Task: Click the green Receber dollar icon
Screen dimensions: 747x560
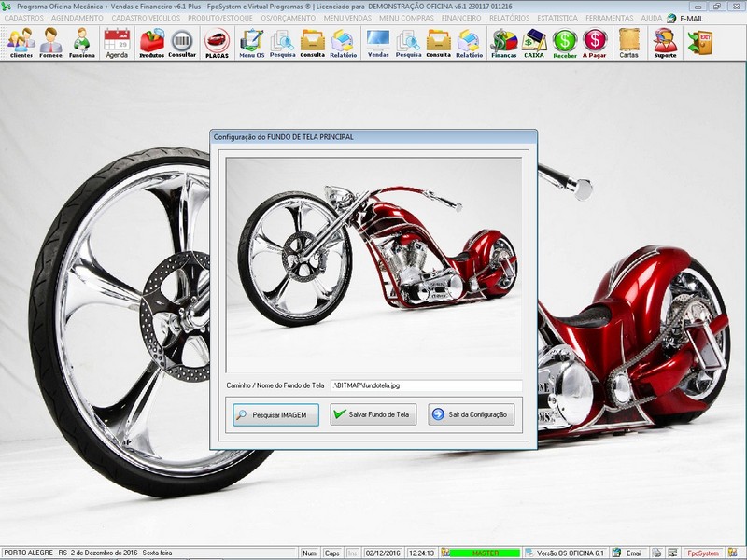Action: tap(565, 43)
